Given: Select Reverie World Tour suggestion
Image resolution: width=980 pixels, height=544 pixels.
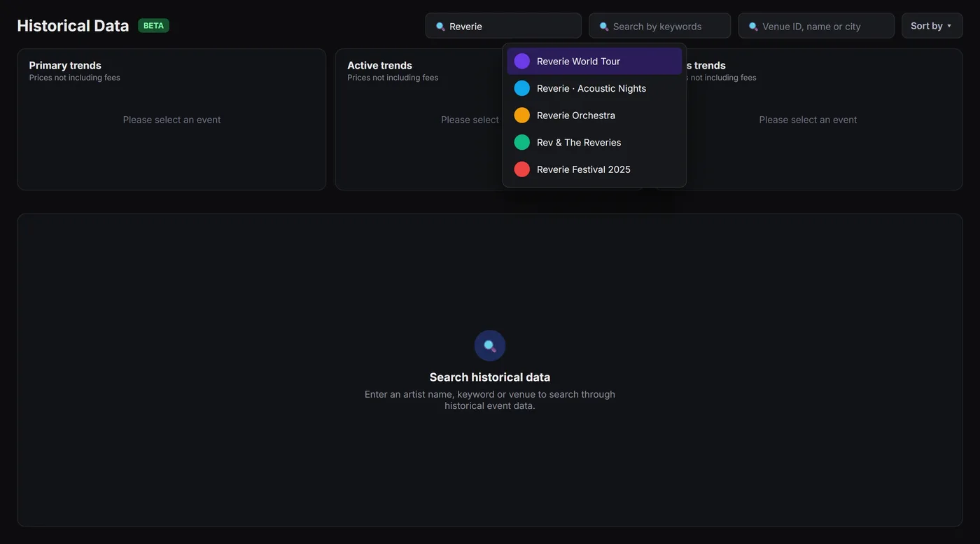Looking at the screenshot, I should 594,61.
